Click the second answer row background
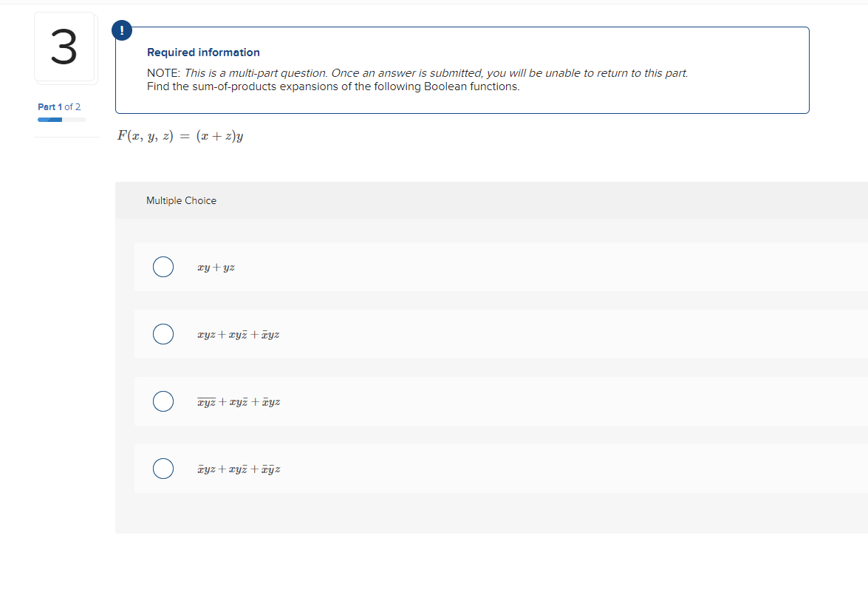 [443, 334]
